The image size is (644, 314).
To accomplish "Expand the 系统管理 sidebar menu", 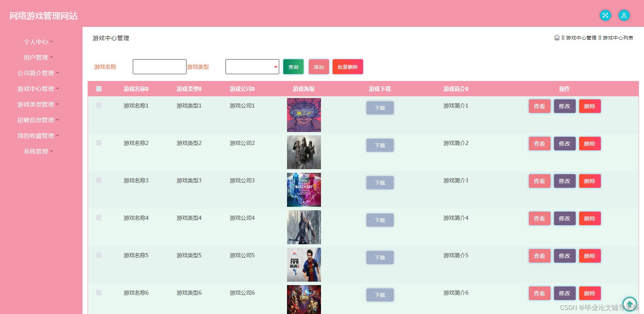I will click(38, 151).
